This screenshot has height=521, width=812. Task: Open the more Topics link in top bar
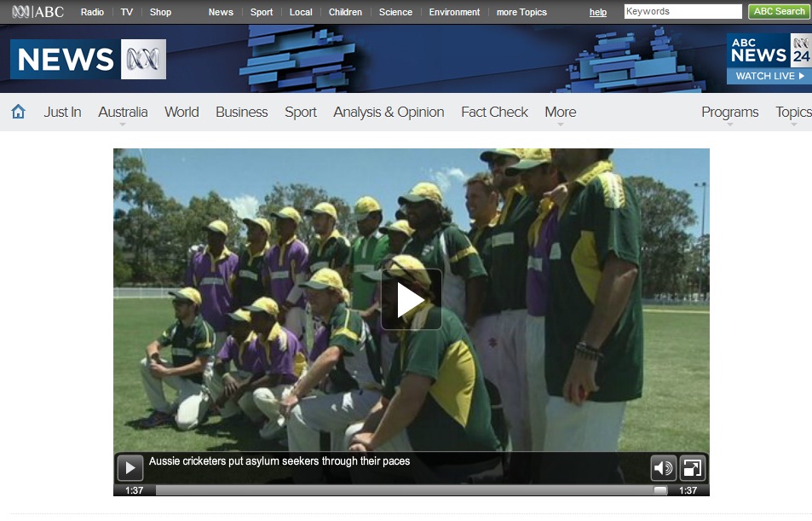(521, 12)
